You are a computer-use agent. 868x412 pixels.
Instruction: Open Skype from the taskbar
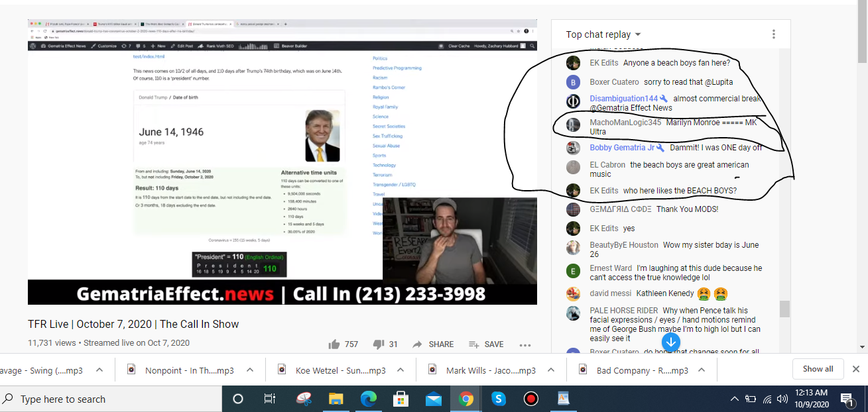[x=499, y=399]
